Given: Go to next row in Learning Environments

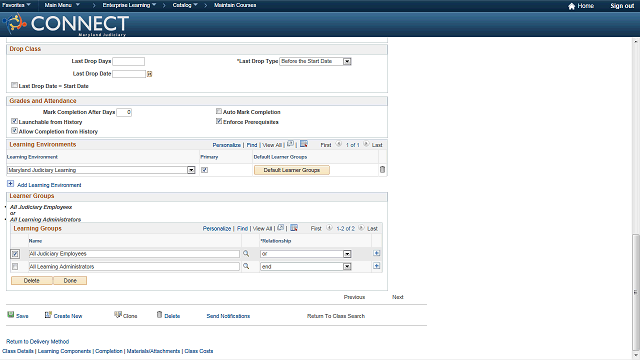Looking at the screenshot, I should [x=366, y=144].
